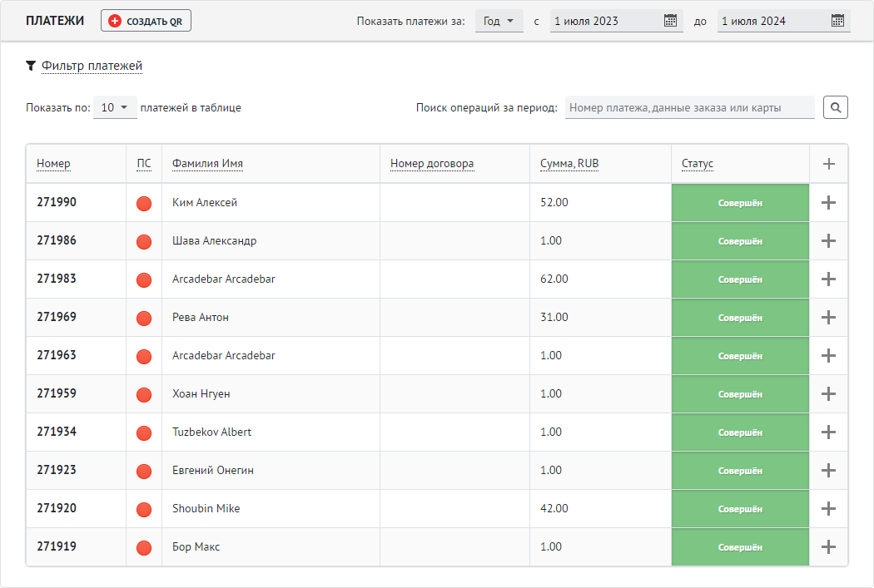Image resolution: width=874 pixels, height=588 pixels.
Task: Click the search magnifier button
Action: 836,107
